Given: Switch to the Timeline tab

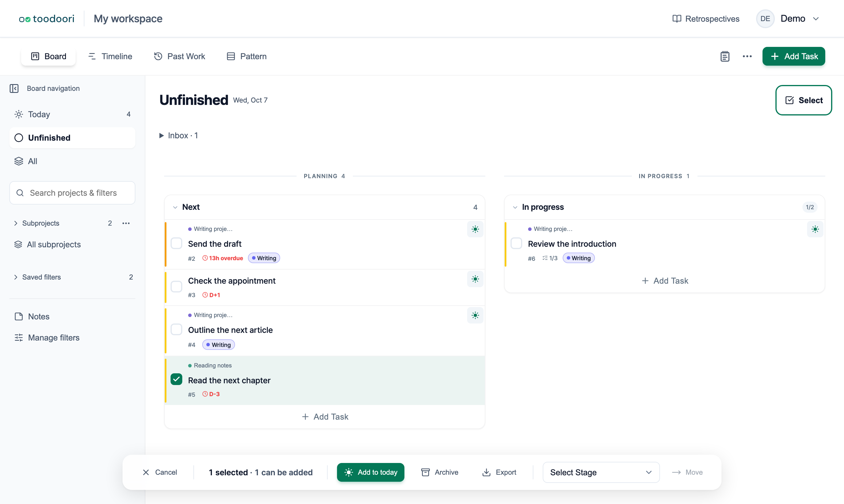Looking at the screenshot, I should point(110,56).
